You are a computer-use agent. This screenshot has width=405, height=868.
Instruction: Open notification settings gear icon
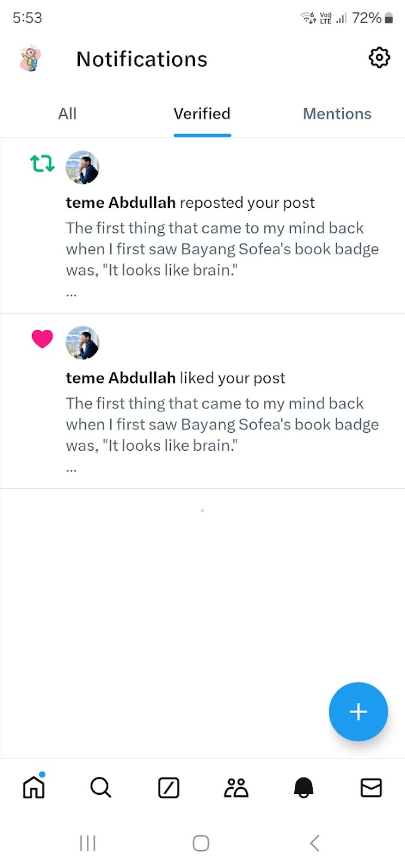coord(379,58)
